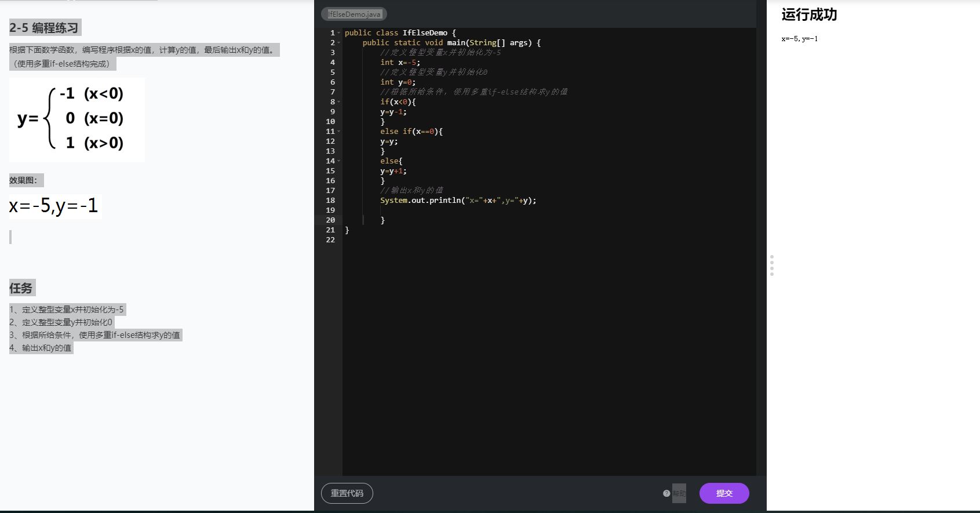Click line number 13 in gutter
The width and height of the screenshot is (980, 513).
[x=330, y=151]
